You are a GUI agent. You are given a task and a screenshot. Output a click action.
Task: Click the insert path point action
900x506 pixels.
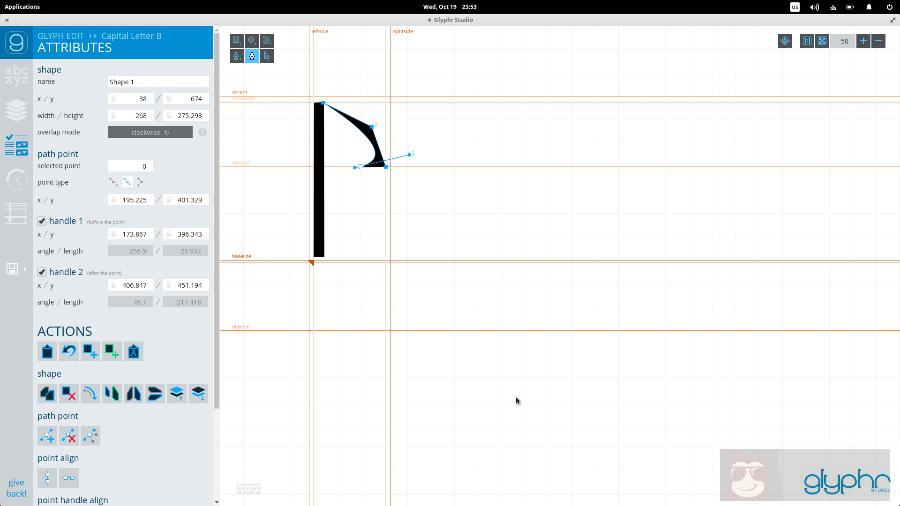coord(47,436)
